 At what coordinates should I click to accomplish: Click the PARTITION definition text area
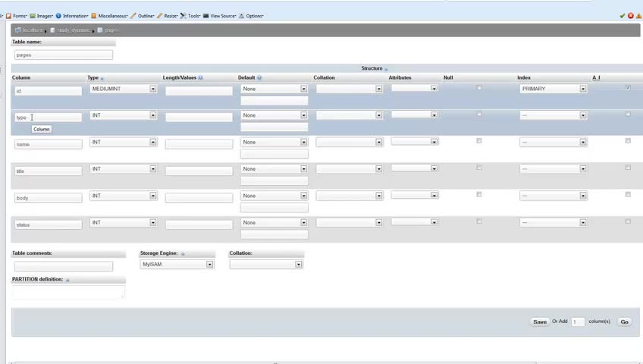pyautogui.click(x=68, y=291)
